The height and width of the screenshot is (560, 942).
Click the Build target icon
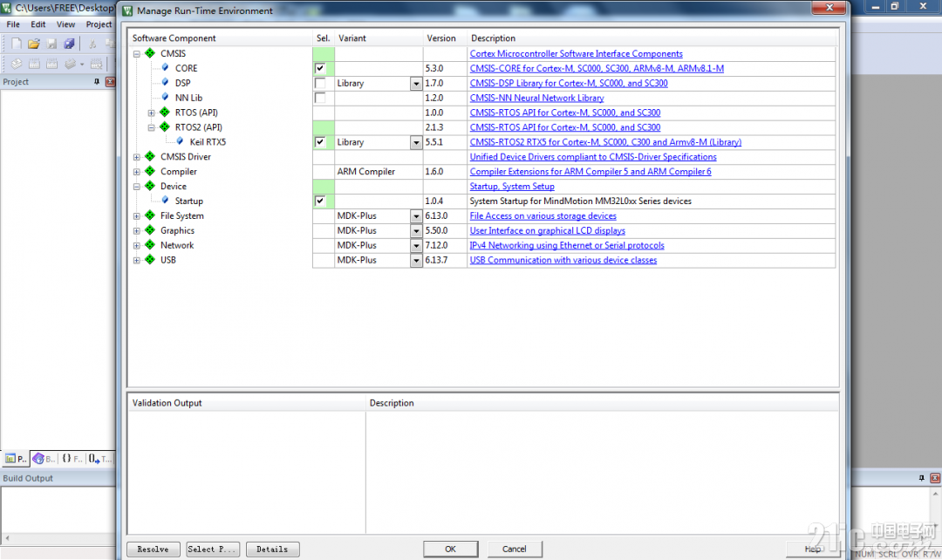(34, 64)
